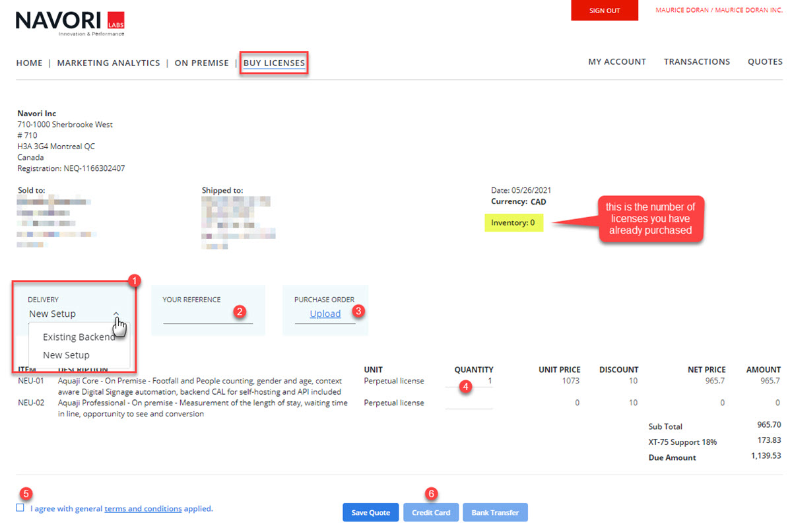Edit the quantity field for NEU-01
Image resolution: width=792 pixels, height=532 pixels.
469,382
